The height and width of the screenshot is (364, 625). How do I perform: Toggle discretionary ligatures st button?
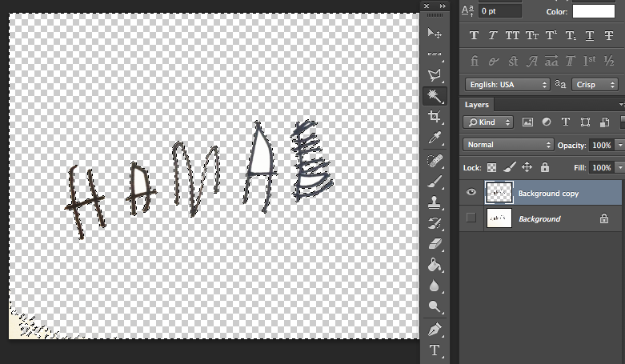pyautogui.click(x=513, y=61)
